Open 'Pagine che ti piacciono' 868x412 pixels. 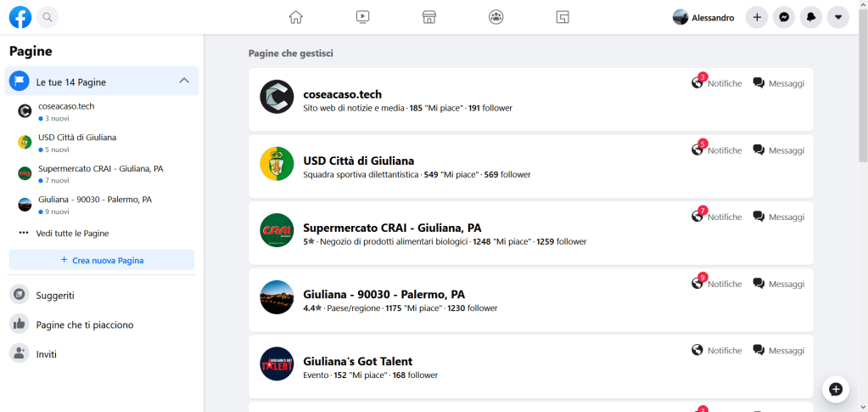[x=84, y=325]
